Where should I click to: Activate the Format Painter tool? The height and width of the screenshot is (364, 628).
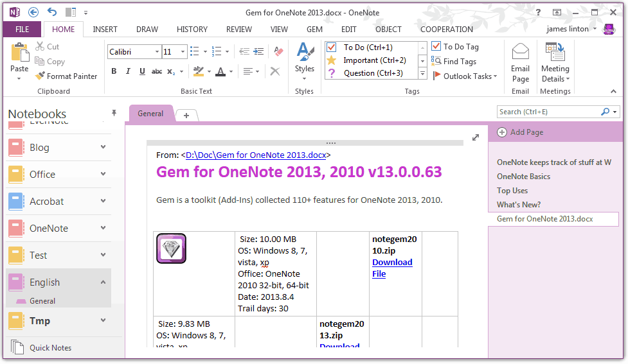pyautogui.click(x=66, y=76)
